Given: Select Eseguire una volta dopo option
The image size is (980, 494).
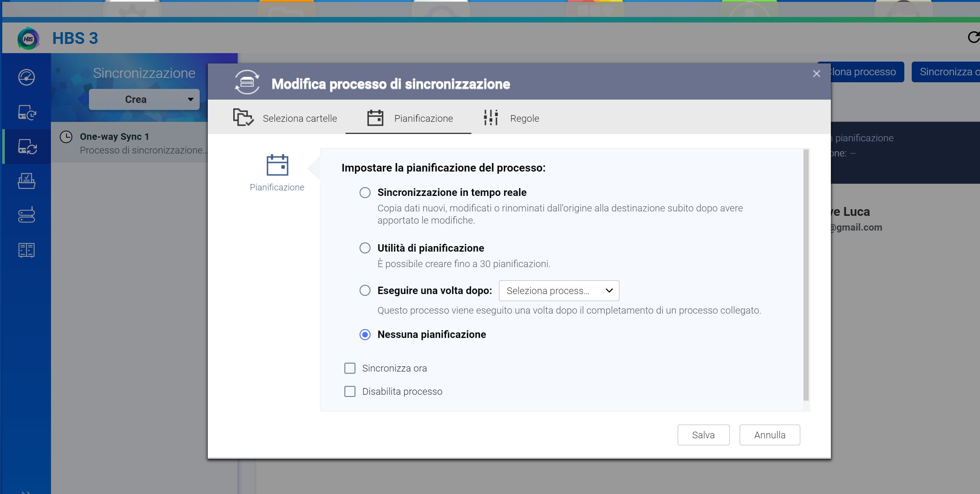Looking at the screenshot, I should 365,291.
